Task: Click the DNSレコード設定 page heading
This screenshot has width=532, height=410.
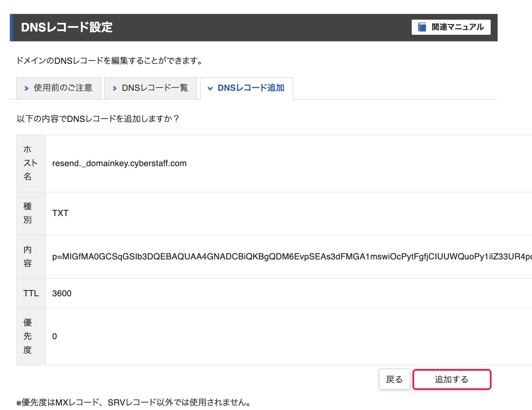Action: (67, 27)
